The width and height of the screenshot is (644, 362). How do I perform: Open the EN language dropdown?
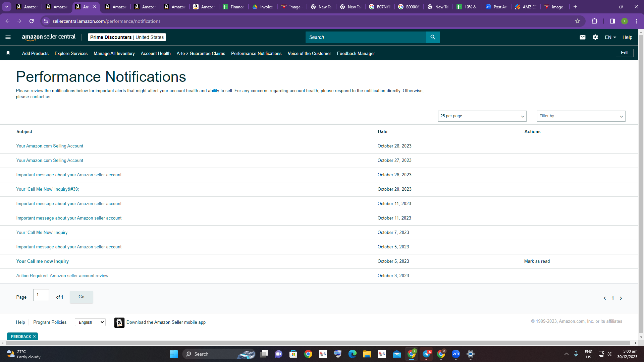610,37
